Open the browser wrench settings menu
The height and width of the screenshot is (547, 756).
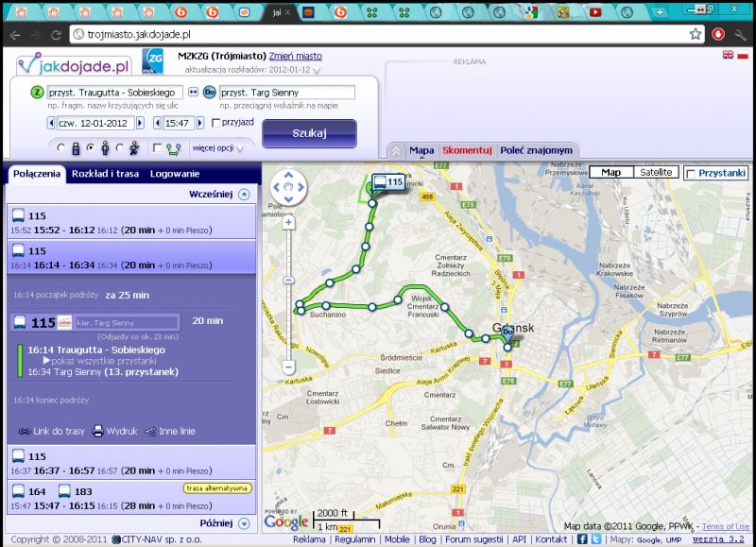pyautogui.click(x=740, y=34)
